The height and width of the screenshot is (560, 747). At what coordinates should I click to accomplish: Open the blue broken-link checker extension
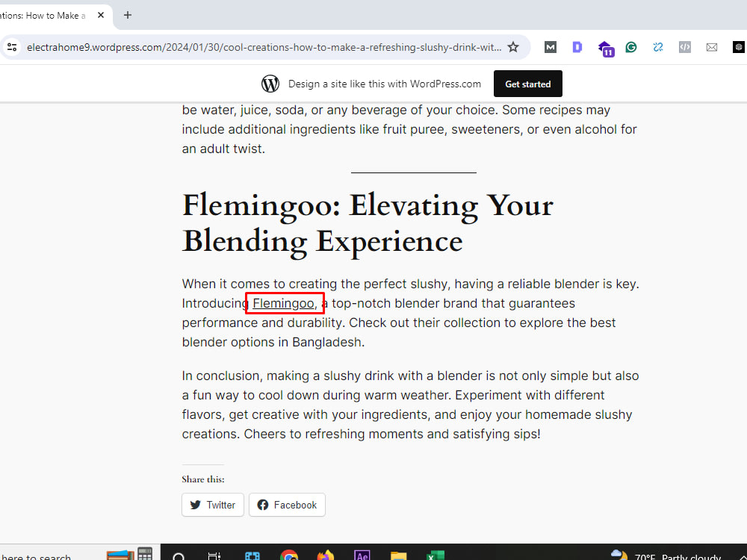pyautogui.click(x=658, y=47)
